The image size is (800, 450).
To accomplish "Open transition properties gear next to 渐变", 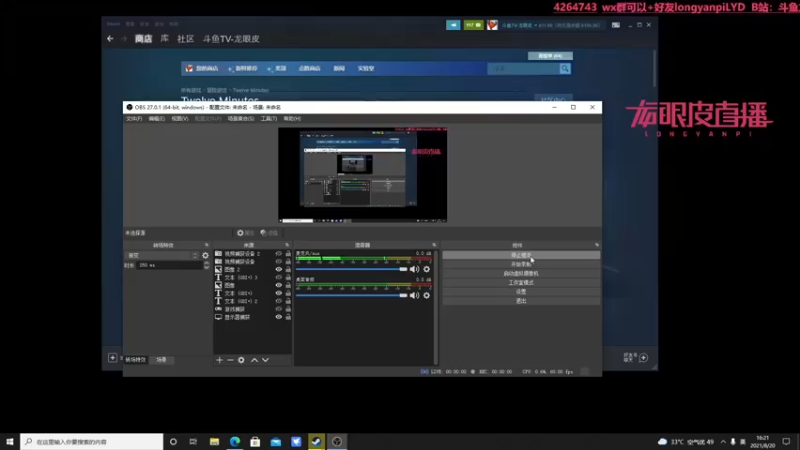I will [x=205, y=255].
